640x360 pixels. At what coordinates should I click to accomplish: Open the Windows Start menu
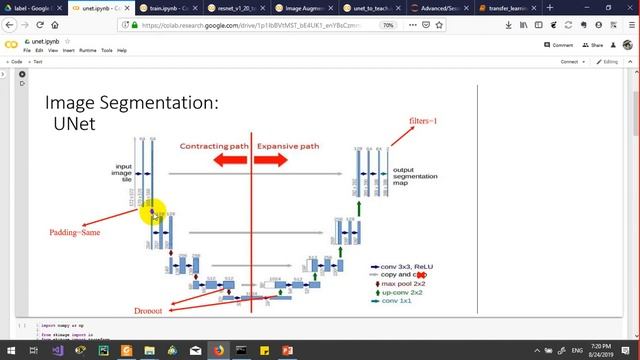coord(11,351)
